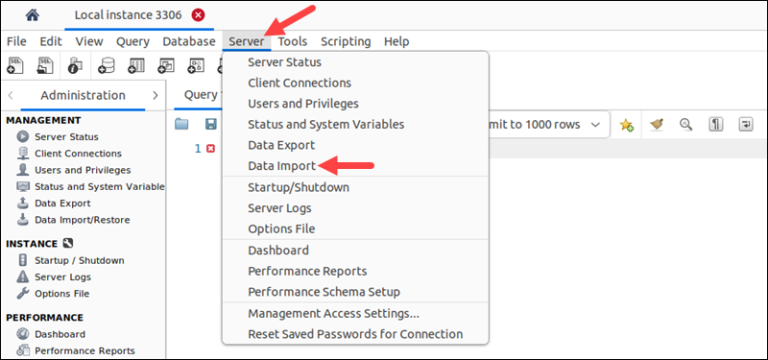Open Data Export in the sidebar
This screenshot has width=768, height=360.
coord(63,203)
